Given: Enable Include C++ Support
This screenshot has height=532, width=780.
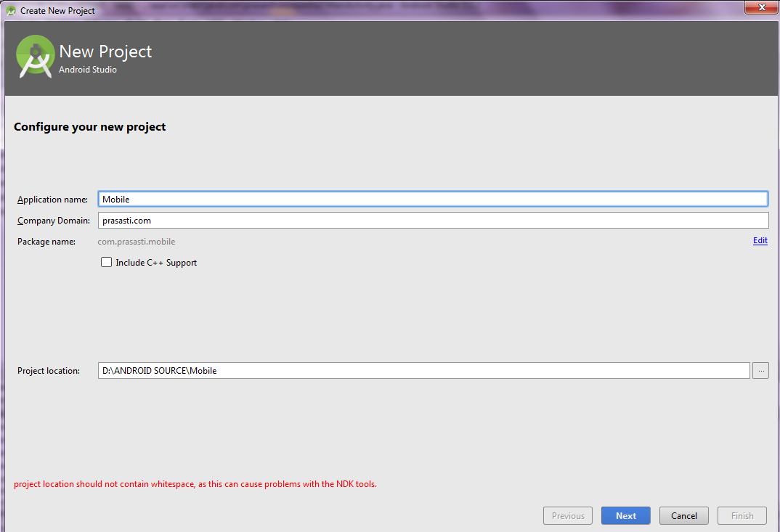Looking at the screenshot, I should click(x=106, y=262).
